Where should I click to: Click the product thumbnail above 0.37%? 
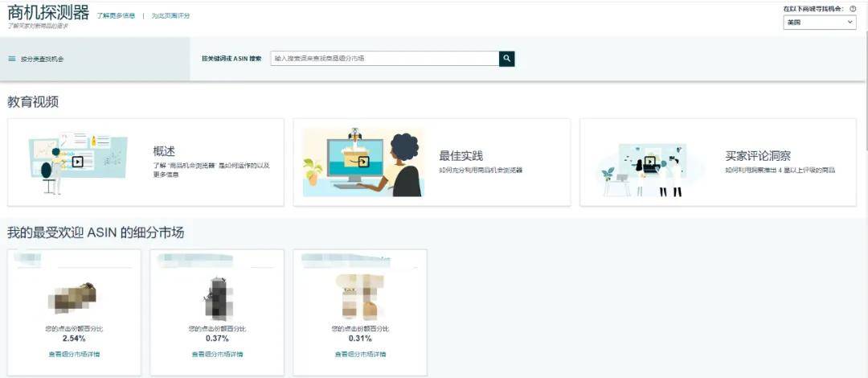(218, 298)
